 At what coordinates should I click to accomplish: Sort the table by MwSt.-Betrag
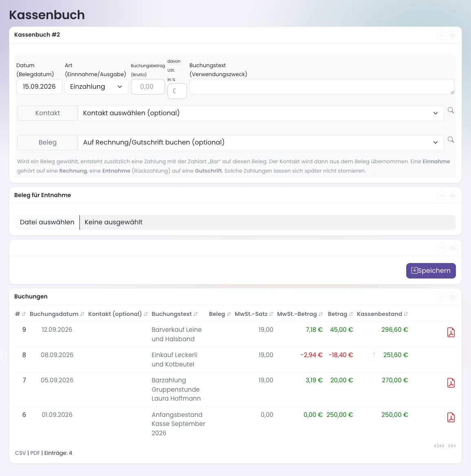[300, 314]
